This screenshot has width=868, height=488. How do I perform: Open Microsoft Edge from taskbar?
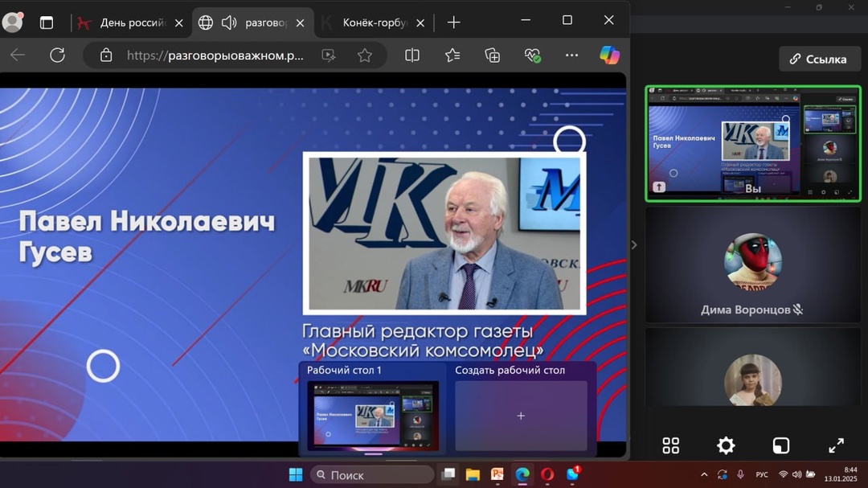(522, 474)
